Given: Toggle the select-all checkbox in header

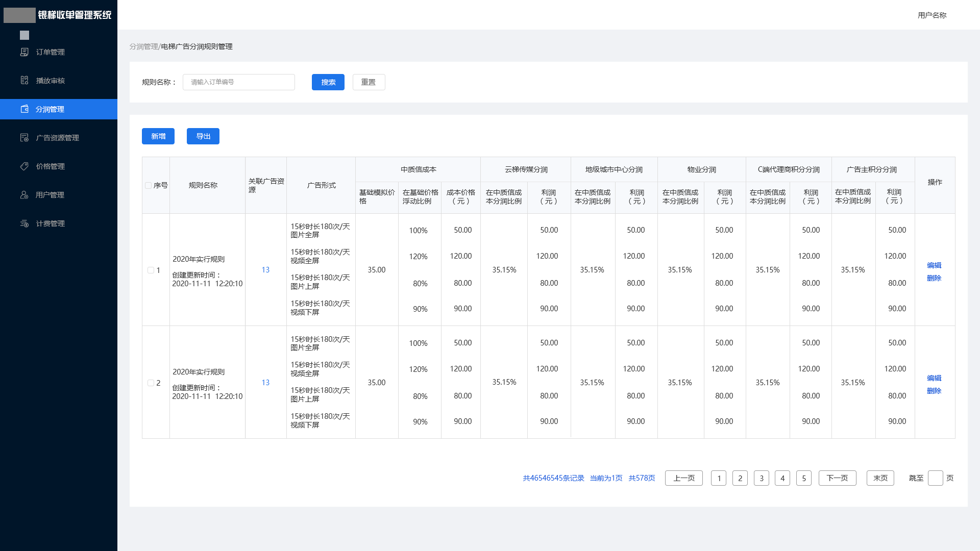Looking at the screenshot, I should point(148,186).
